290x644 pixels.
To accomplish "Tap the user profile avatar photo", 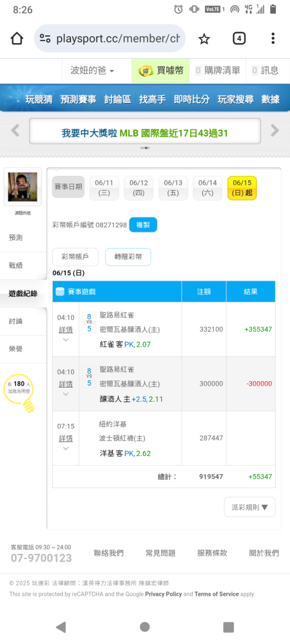I will [x=23, y=187].
